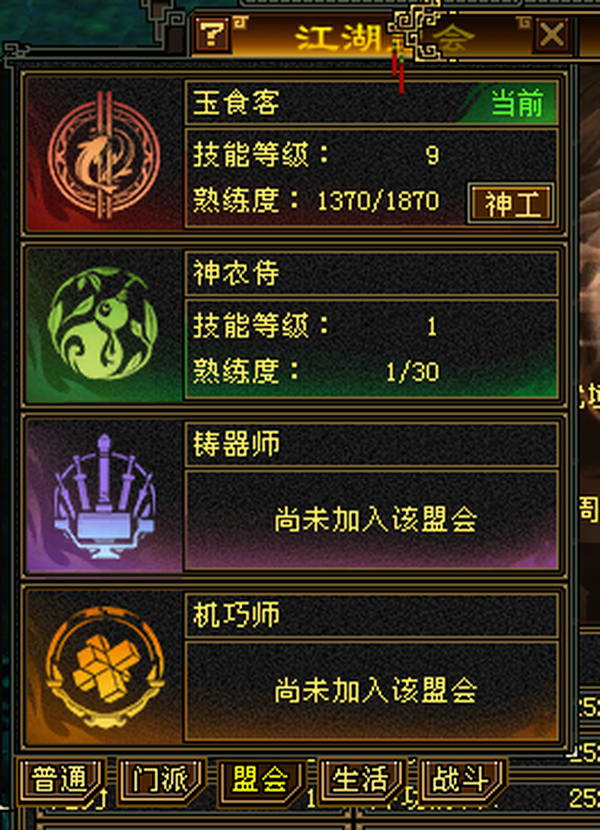Click the 神农侍 guild name header

236,273
